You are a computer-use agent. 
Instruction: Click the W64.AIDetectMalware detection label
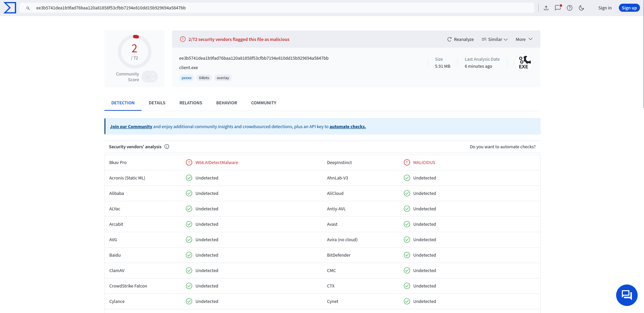[x=217, y=162]
